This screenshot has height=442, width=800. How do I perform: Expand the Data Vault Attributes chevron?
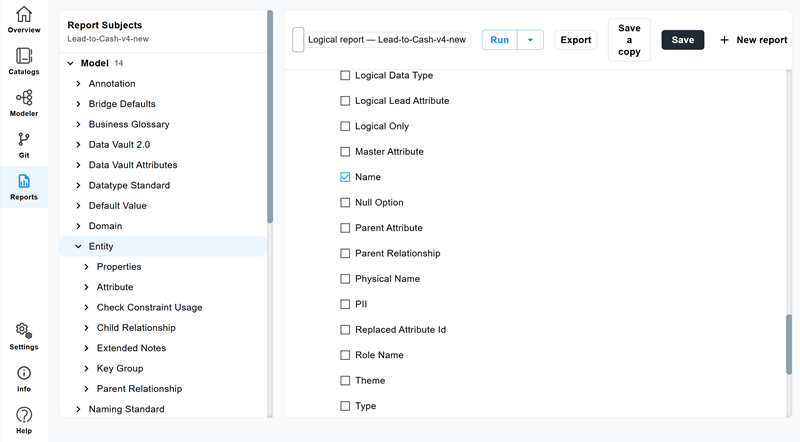79,165
